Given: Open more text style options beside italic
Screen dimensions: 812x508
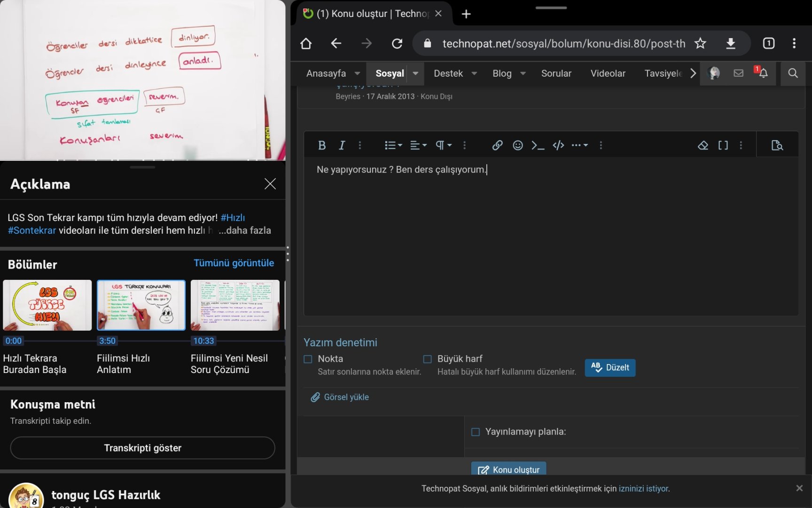Looking at the screenshot, I should (x=360, y=145).
